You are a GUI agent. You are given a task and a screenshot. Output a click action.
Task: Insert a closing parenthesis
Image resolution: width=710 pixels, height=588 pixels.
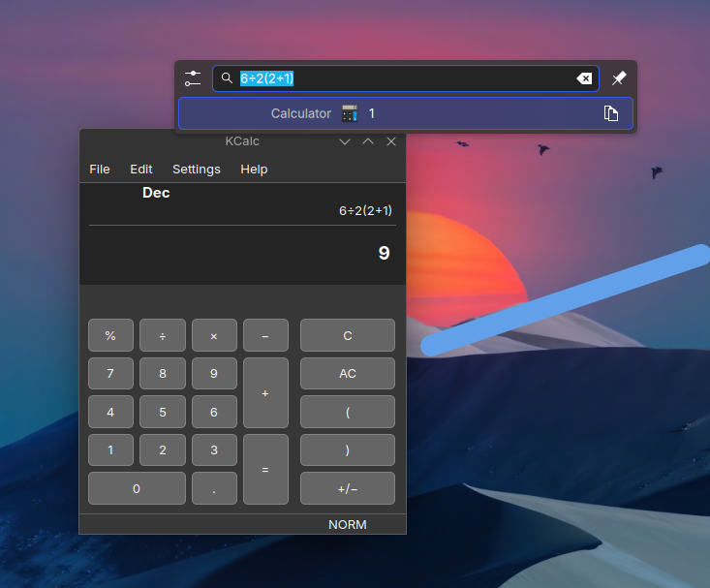click(348, 449)
